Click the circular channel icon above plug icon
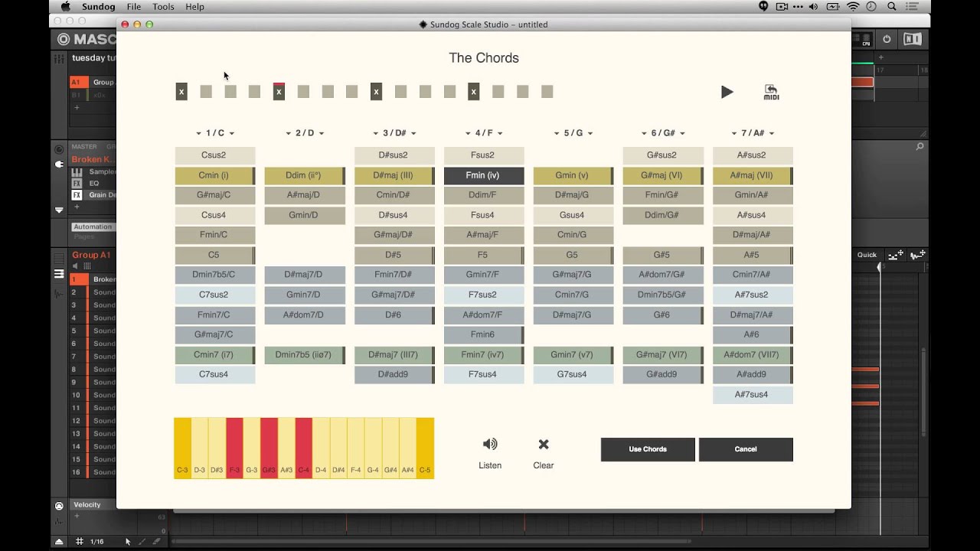 click(x=59, y=148)
